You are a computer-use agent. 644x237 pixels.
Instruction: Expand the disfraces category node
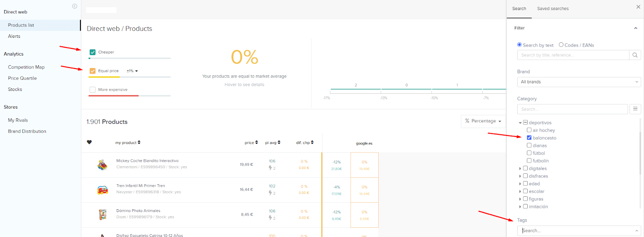point(520,176)
